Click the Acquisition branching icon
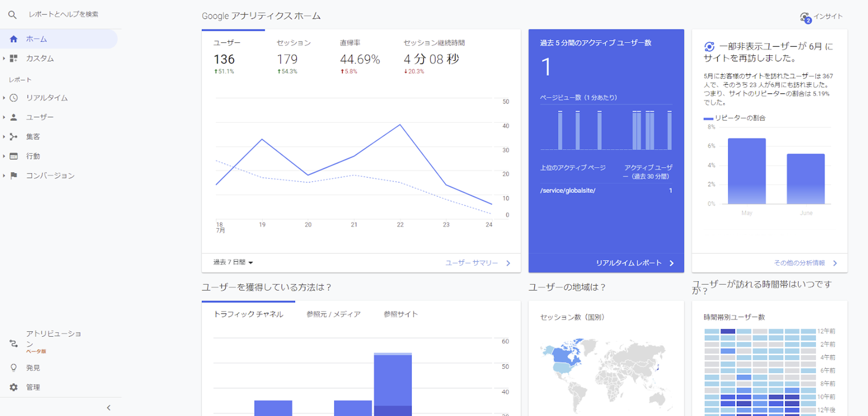The width and height of the screenshot is (868, 416). [x=14, y=137]
